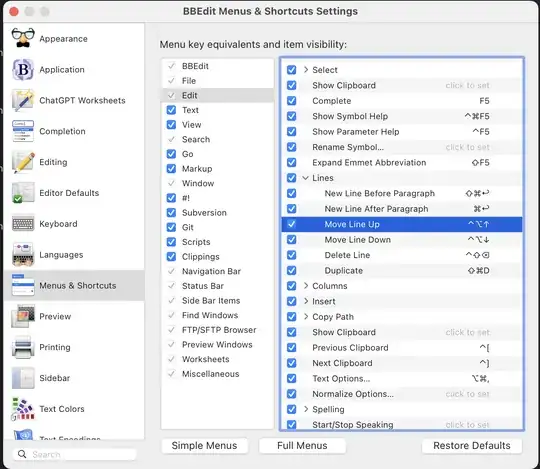This screenshot has width=540, height=469.
Task: Select the Move Line Down row
Action: coord(402,240)
